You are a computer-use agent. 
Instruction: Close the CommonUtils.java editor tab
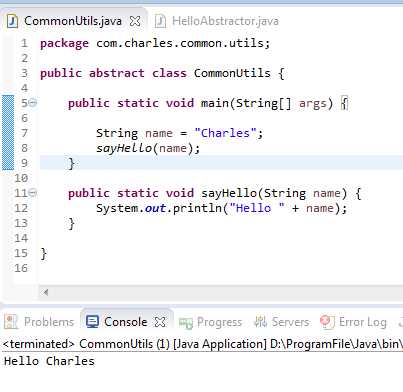135,21
